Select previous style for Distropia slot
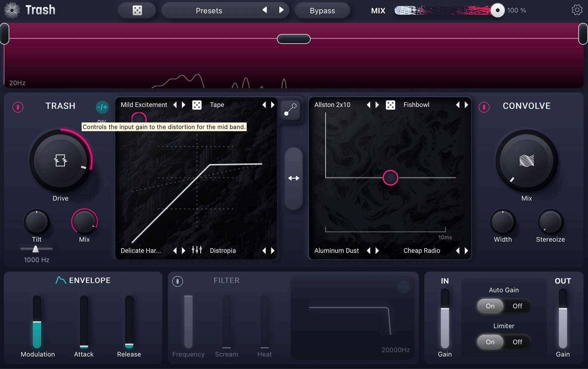This screenshot has width=588, height=369. (x=264, y=250)
